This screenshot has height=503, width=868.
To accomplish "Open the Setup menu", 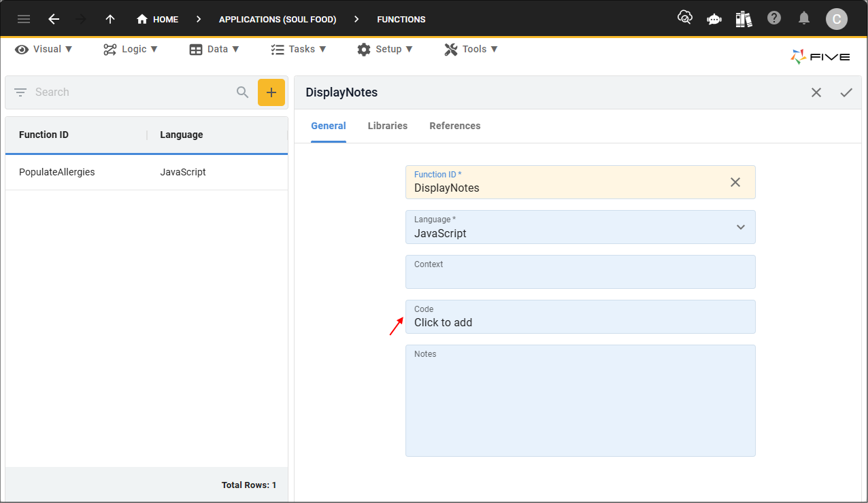I will (x=385, y=49).
